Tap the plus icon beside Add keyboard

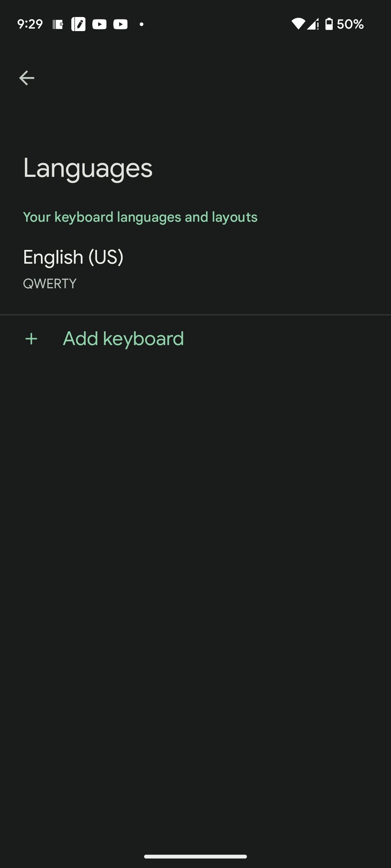(x=31, y=339)
